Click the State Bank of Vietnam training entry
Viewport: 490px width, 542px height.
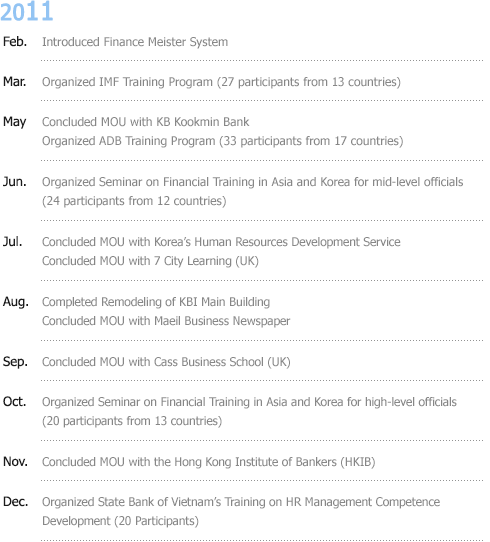click(241, 511)
